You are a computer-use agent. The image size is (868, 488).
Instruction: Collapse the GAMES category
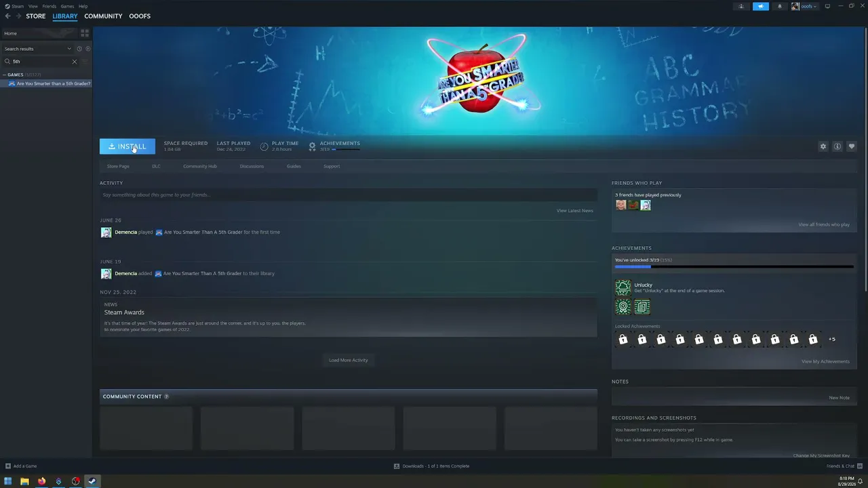click(4, 75)
